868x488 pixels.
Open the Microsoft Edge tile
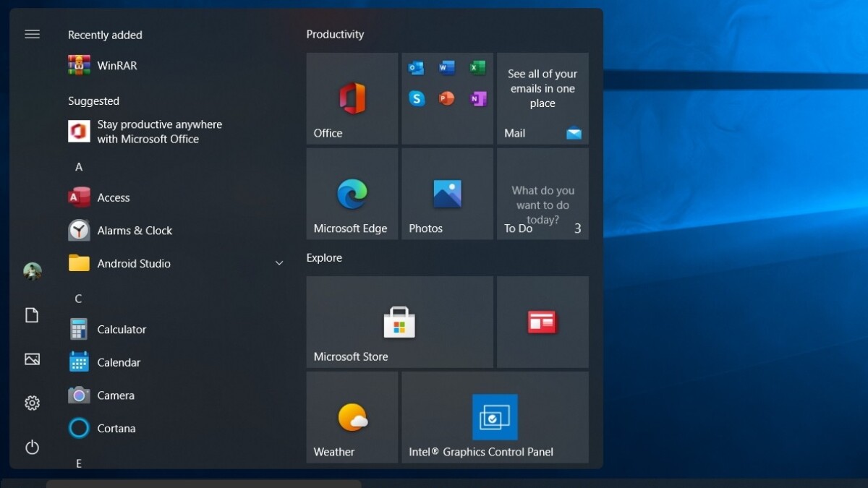click(352, 193)
